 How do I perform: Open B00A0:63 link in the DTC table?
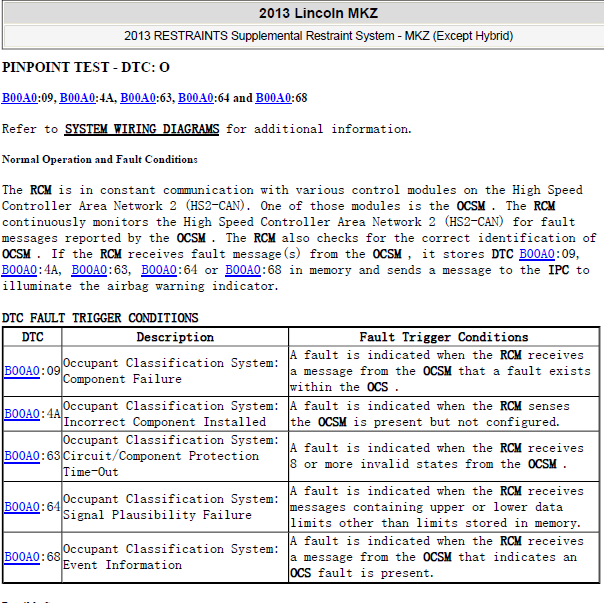click(22, 456)
